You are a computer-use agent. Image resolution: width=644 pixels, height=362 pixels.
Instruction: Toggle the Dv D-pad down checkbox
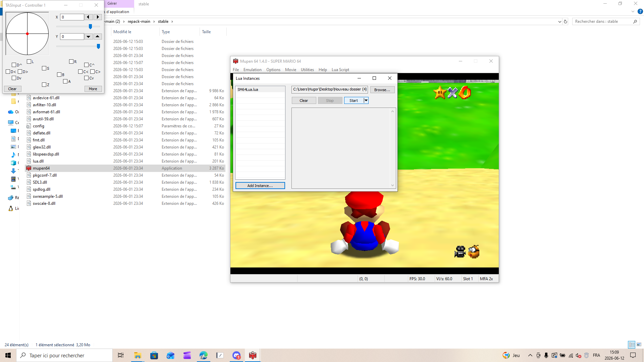pyautogui.click(x=14, y=78)
